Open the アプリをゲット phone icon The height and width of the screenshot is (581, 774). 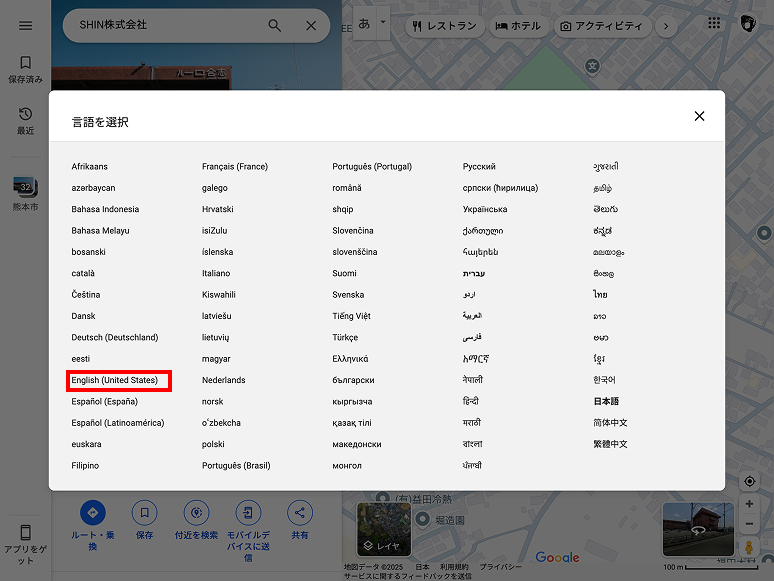tap(26, 533)
